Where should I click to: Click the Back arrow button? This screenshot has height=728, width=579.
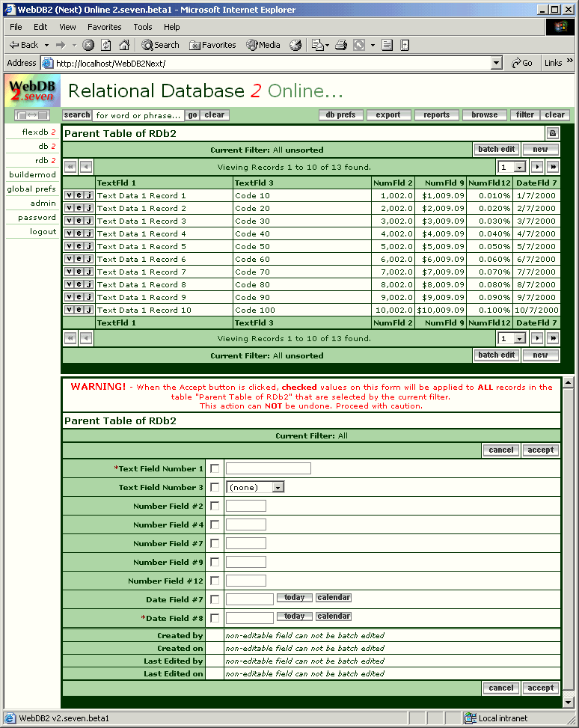(x=24, y=45)
